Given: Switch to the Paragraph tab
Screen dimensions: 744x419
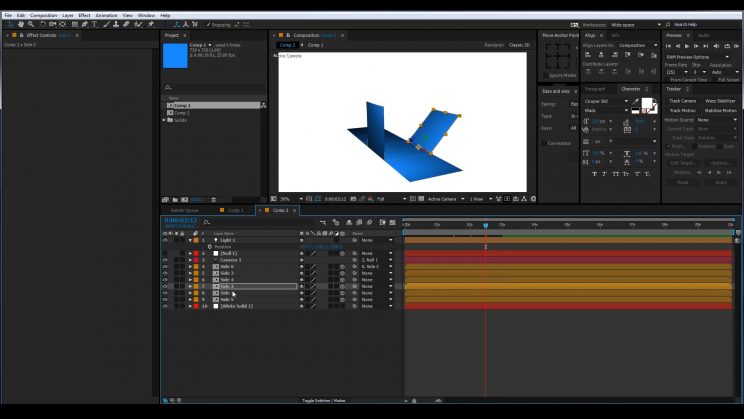Looking at the screenshot, I should tap(595, 89).
